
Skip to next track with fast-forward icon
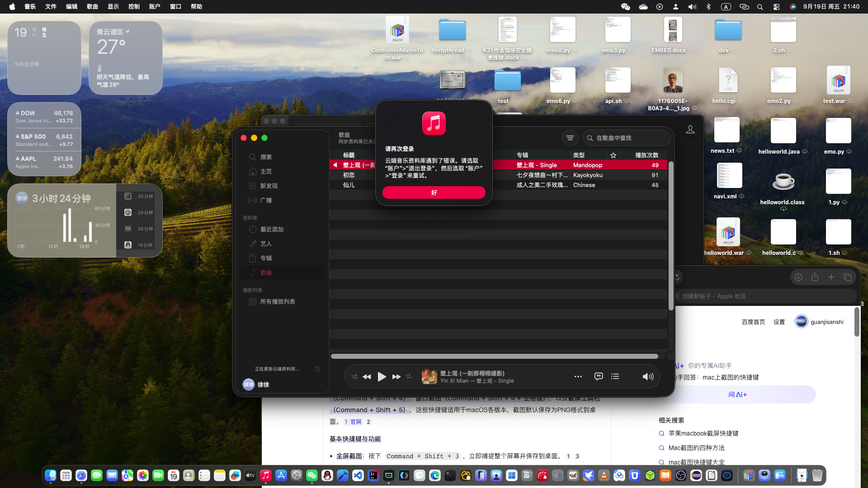tap(396, 376)
